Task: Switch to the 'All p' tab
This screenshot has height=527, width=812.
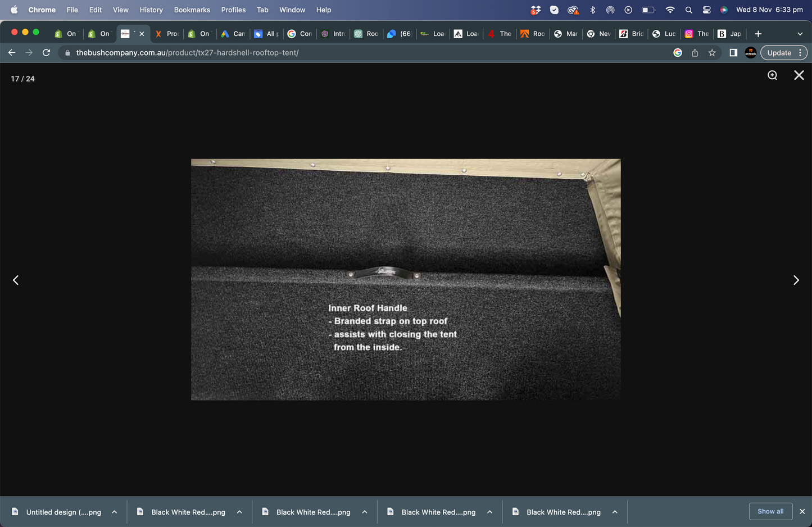Action: point(266,34)
